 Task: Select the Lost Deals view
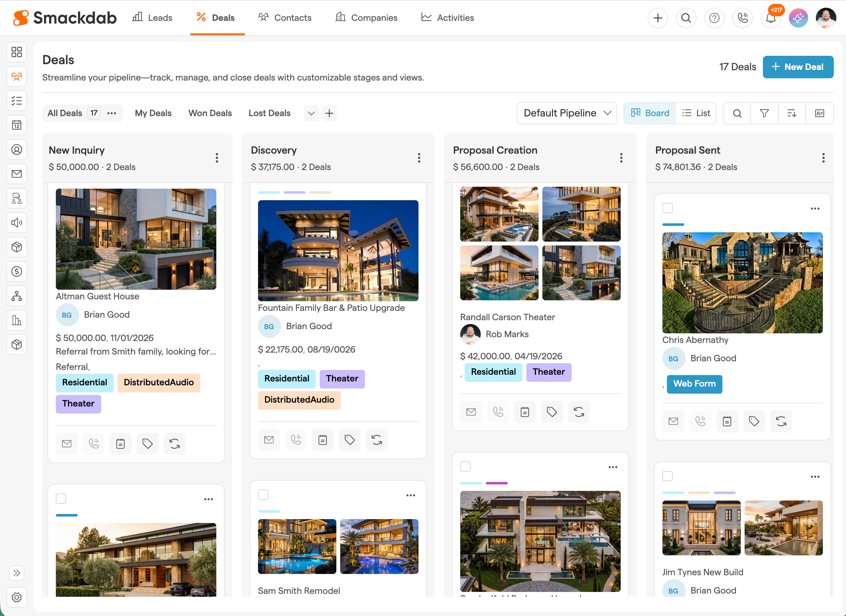tap(269, 113)
